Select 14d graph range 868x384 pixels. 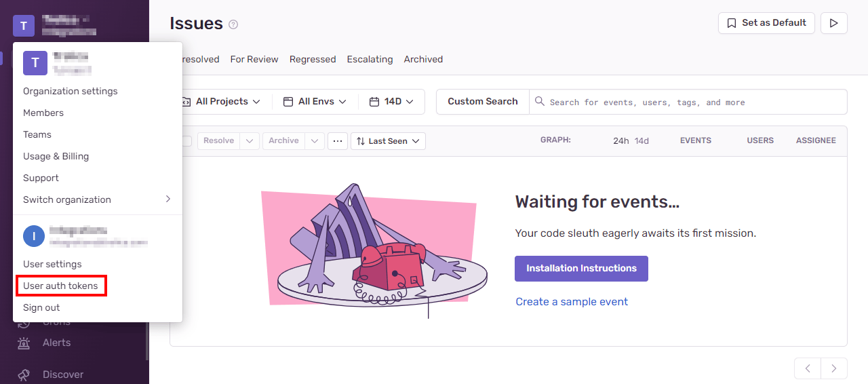tap(642, 140)
